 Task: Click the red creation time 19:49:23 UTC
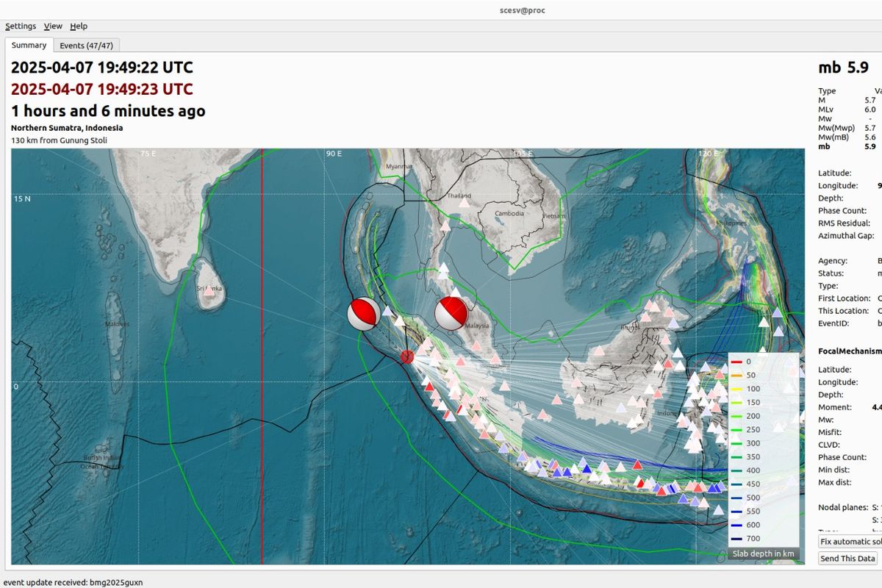click(102, 89)
